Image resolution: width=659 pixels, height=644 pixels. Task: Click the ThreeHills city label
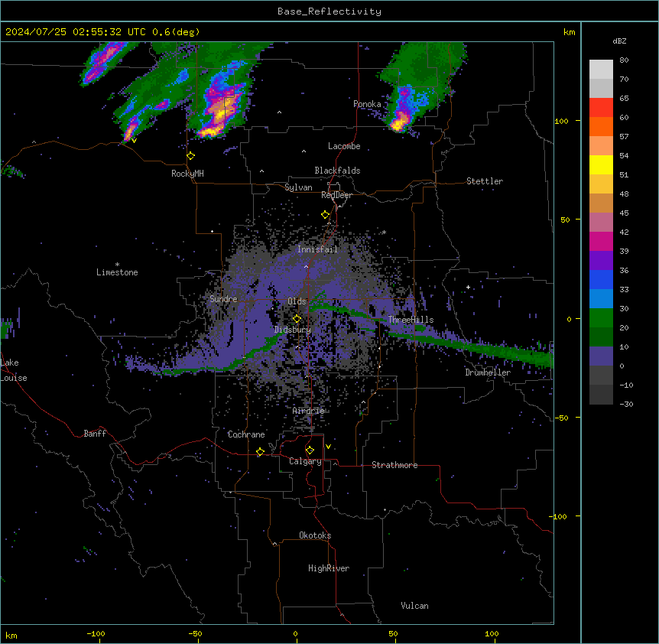point(411,320)
